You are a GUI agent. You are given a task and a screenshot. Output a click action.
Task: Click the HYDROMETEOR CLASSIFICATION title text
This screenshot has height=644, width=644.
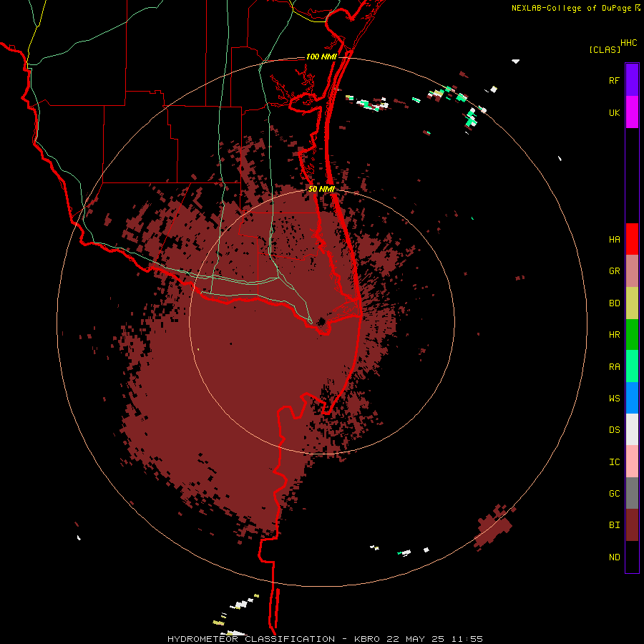click(251, 639)
